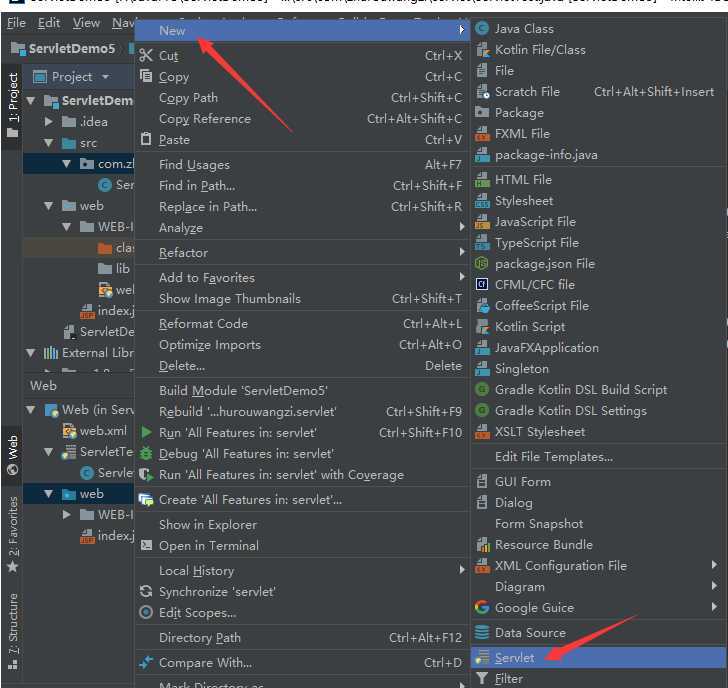The height and width of the screenshot is (688, 728).
Task: Click the Kotlin File/Class icon
Action: pos(483,50)
